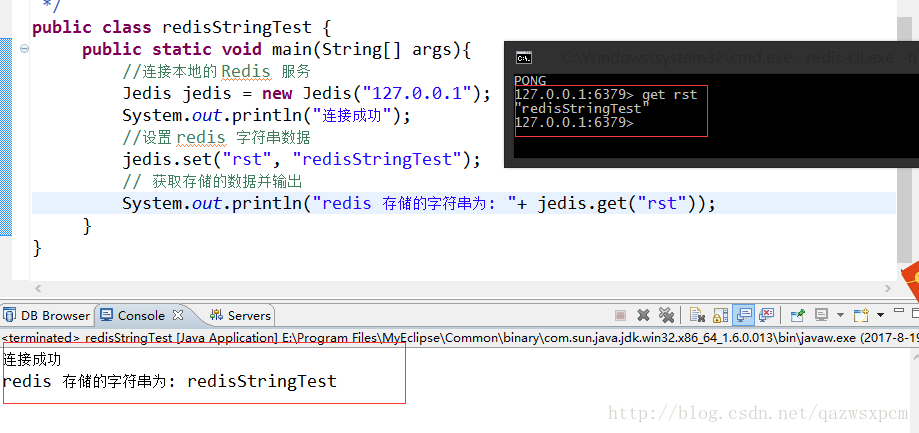
Task: Click the Display Selected Console monitor icon
Action: pos(821,315)
